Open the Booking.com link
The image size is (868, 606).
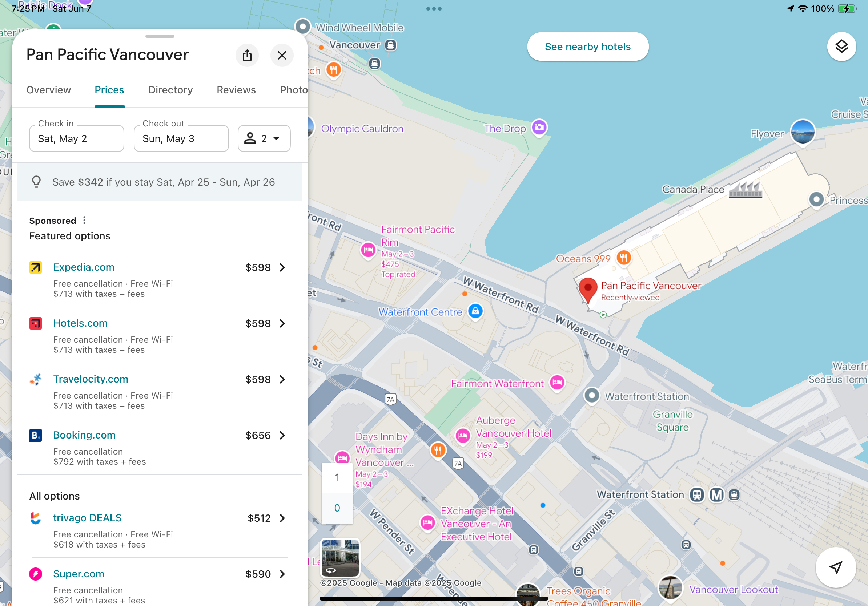click(x=84, y=435)
